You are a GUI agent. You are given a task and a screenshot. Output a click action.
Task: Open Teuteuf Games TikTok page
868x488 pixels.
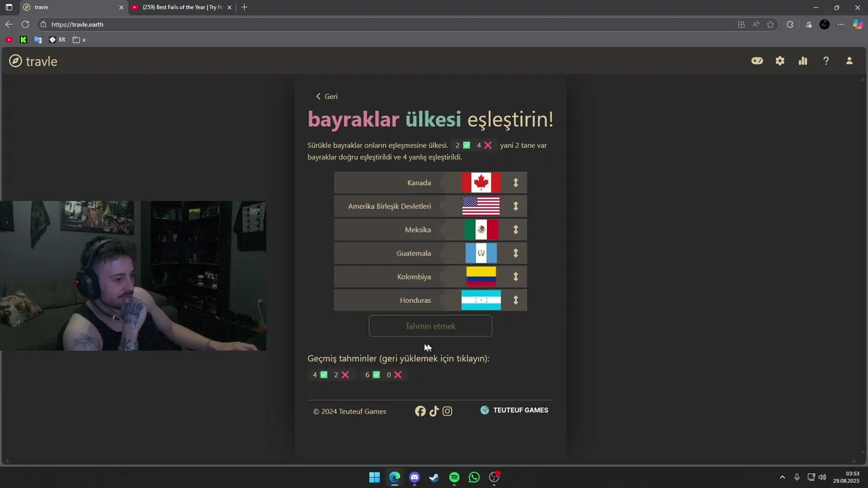(434, 411)
